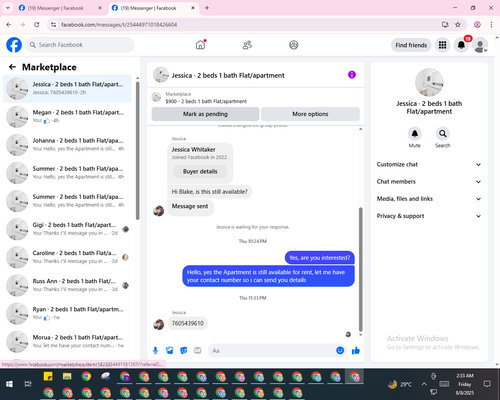Open the $900 - 2 beds listing link
The image size is (500, 400).
(206, 101)
